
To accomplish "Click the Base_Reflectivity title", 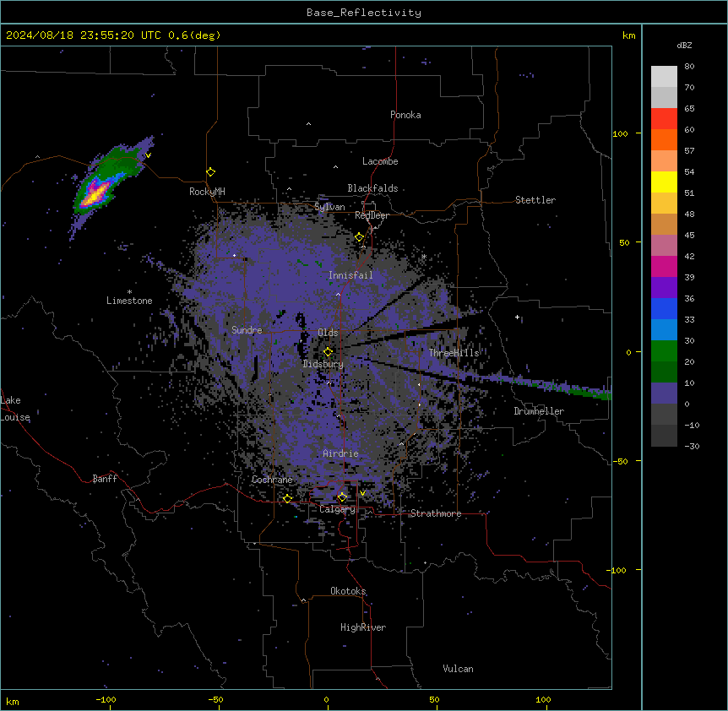I will [x=364, y=13].
